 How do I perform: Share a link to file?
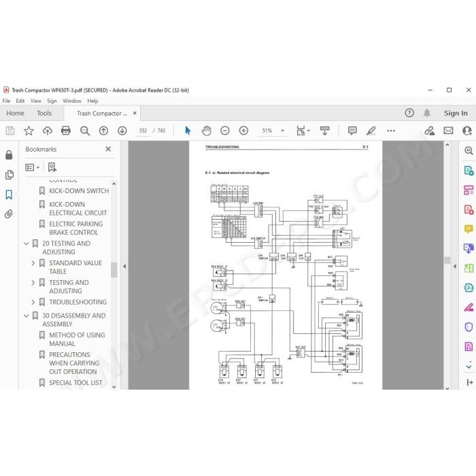pyautogui.click(x=429, y=131)
